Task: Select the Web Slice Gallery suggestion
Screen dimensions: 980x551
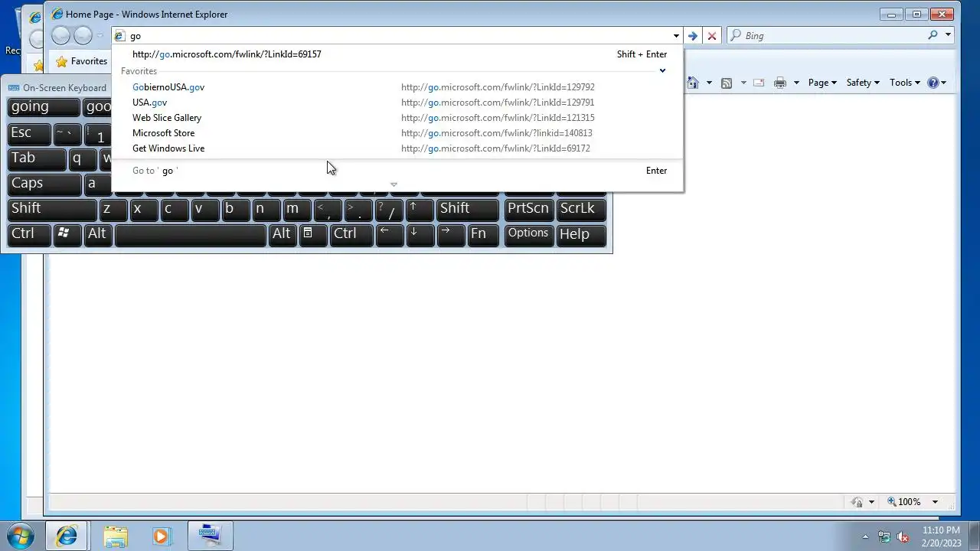Action: 397,118
